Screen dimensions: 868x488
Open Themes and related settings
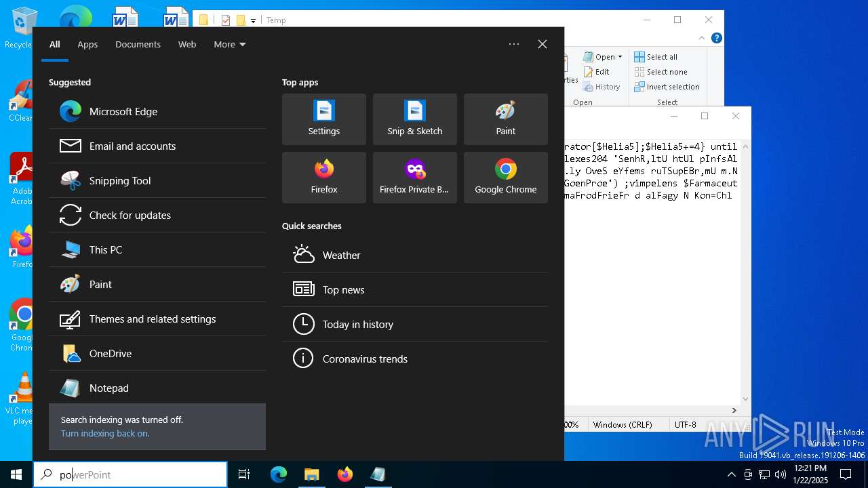point(157,319)
